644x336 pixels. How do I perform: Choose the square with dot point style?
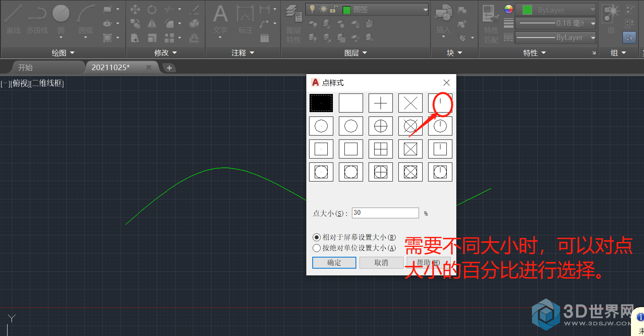click(321, 149)
